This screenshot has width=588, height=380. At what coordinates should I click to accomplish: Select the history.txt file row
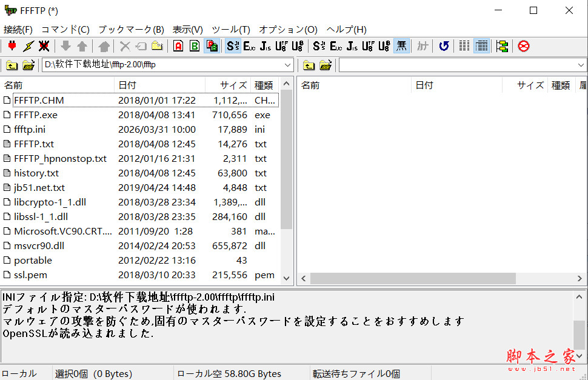(x=140, y=173)
